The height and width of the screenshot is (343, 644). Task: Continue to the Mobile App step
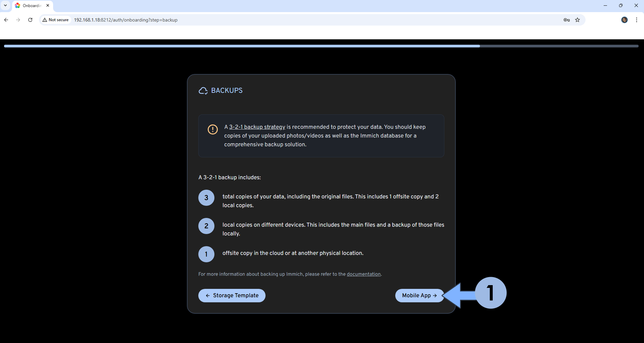click(419, 296)
